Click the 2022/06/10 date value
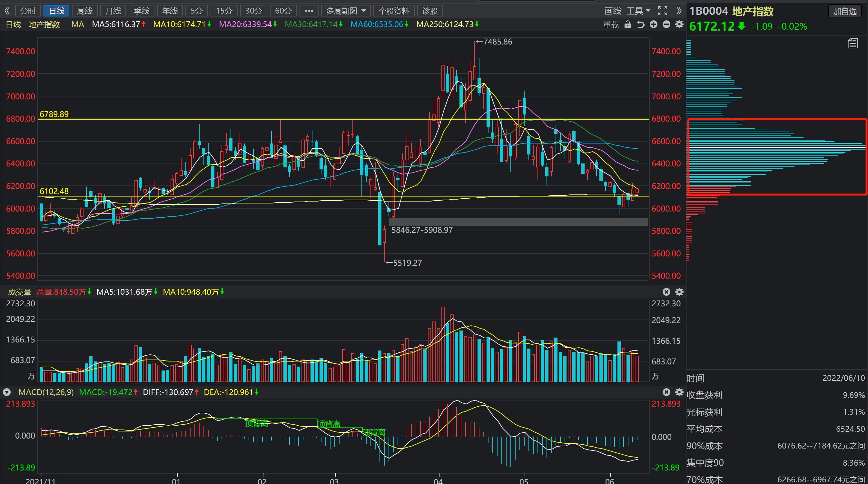This screenshot has height=484, width=868. [x=844, y=378]
